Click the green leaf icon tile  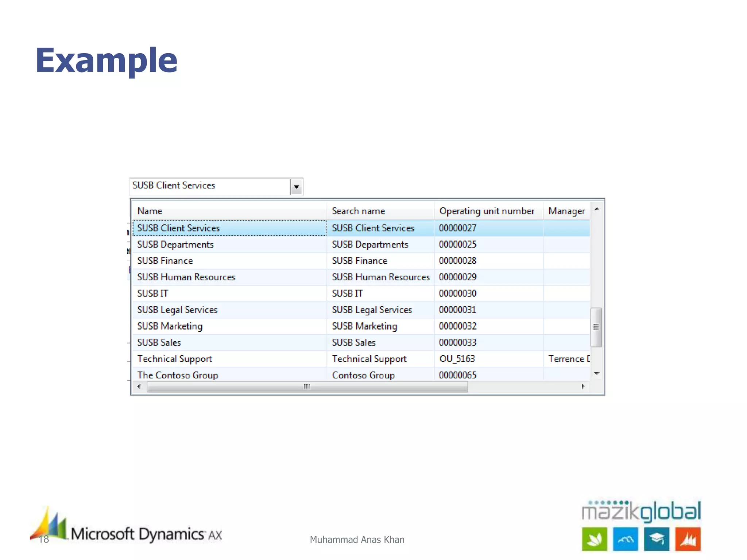click(595, 539)
